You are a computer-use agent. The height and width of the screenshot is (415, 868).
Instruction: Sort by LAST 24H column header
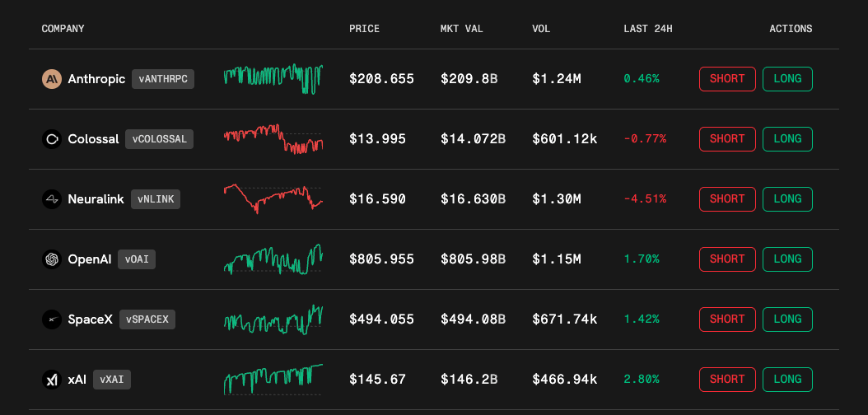[x=648, y=29]
